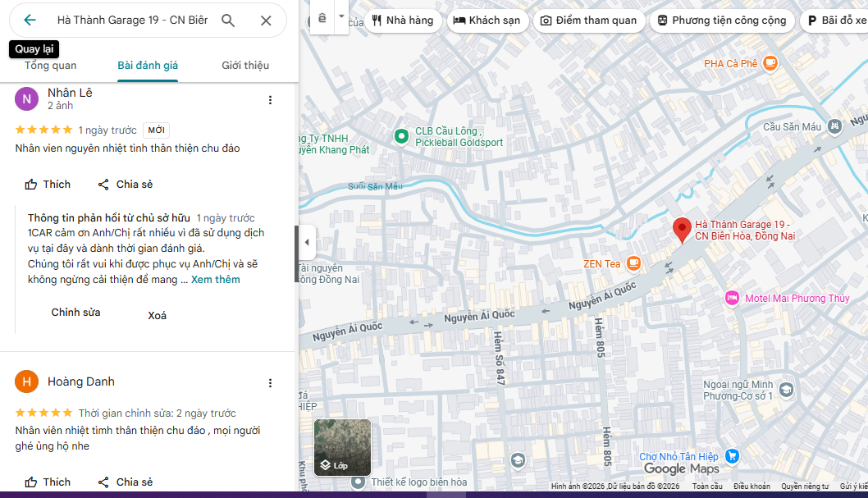This screenshot has width=868, height=498.
Task: Filter map by Khách sạn
Action: 487,21
